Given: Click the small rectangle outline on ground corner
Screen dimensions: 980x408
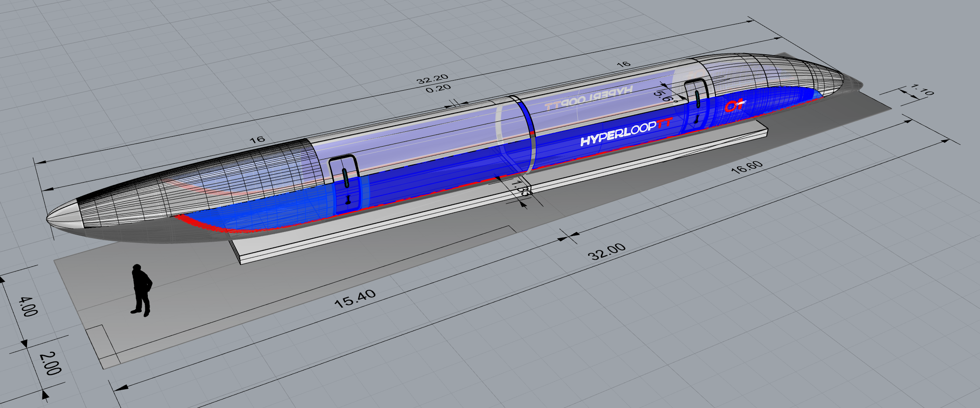Looking at the screenshot, I should (102, 346).
